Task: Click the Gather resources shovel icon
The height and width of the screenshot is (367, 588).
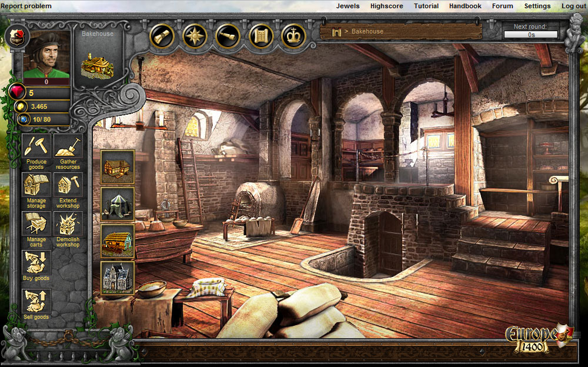Action: [68, 146]
